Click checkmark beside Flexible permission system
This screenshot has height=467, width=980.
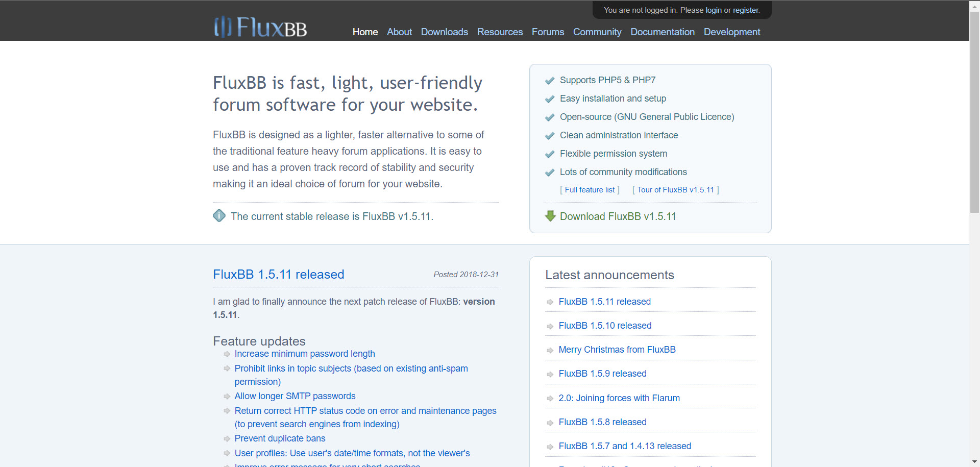point(550,154)
